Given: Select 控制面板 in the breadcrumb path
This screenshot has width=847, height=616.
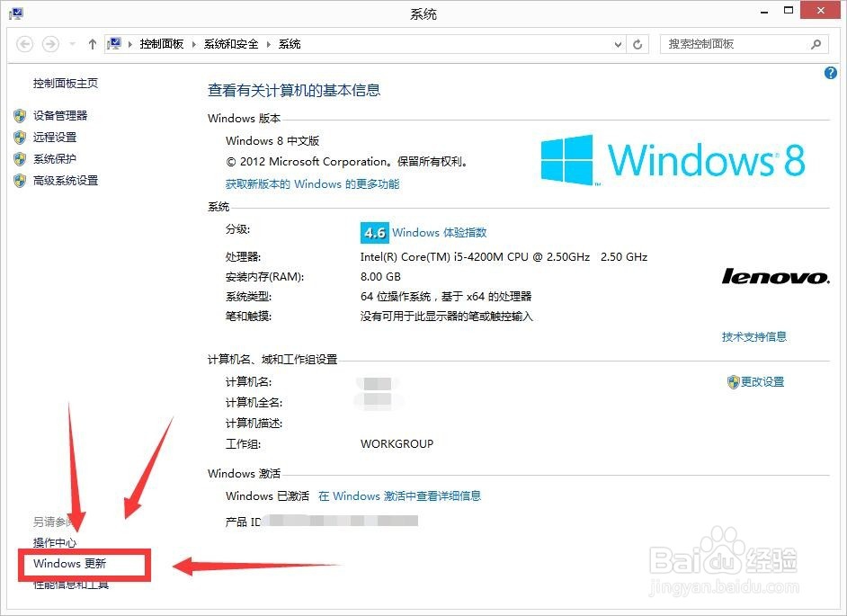Looking at the screenshot, I should [162, 43].
